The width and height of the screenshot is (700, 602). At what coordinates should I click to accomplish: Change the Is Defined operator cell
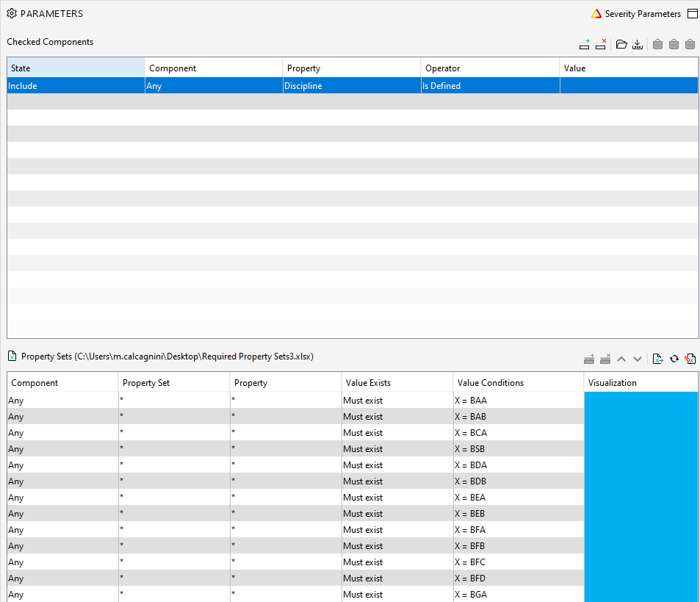click(x=490, y=86)
